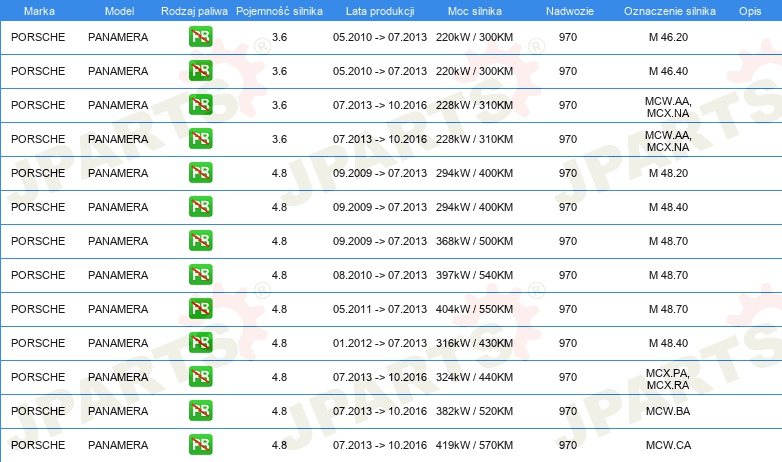Click the Rodzaj paliwa column header
Viewport: 782px width, 462px height.
click(x=194, y=11)
